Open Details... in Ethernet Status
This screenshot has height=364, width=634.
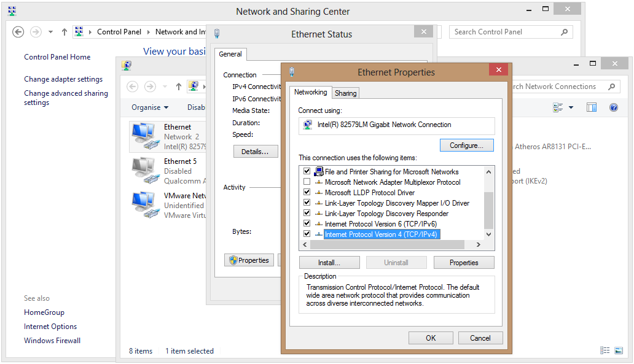click(256, 152)
